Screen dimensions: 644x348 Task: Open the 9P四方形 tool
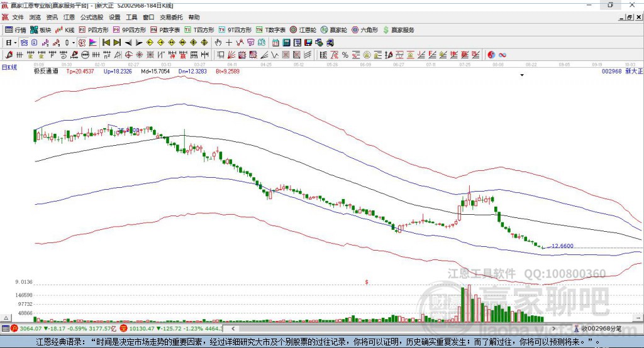[130, 30]
